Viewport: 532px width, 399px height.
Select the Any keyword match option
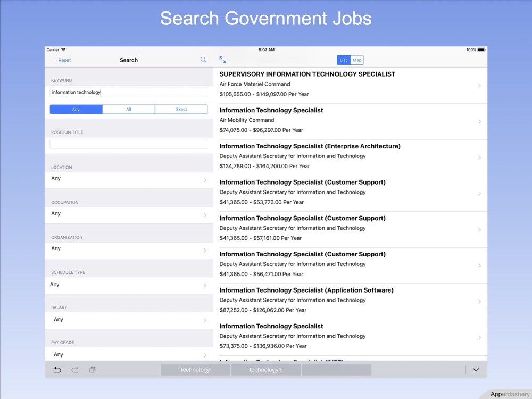tap(76, 109)
